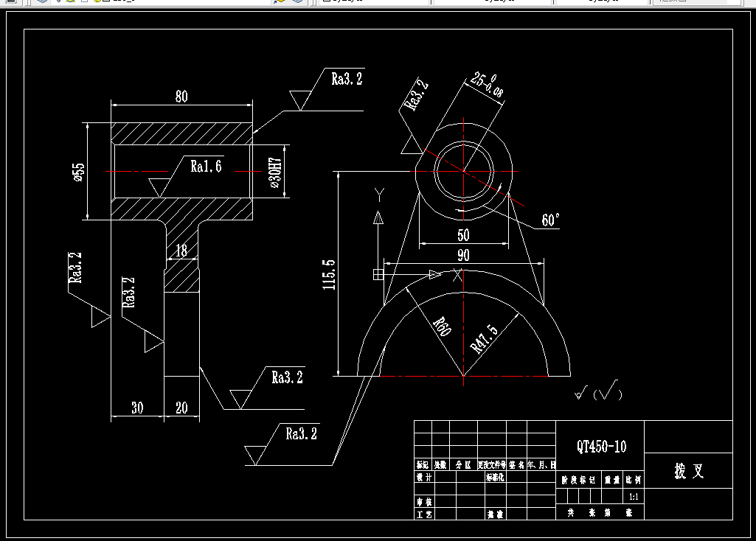Screen dimensions: 756x541
Task: Click the 1:1 scale value
Action: click(634, 497)
